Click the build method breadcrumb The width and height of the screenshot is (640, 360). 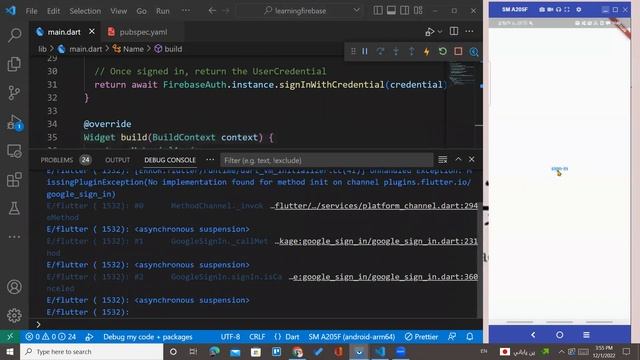(x=168, y=49)
